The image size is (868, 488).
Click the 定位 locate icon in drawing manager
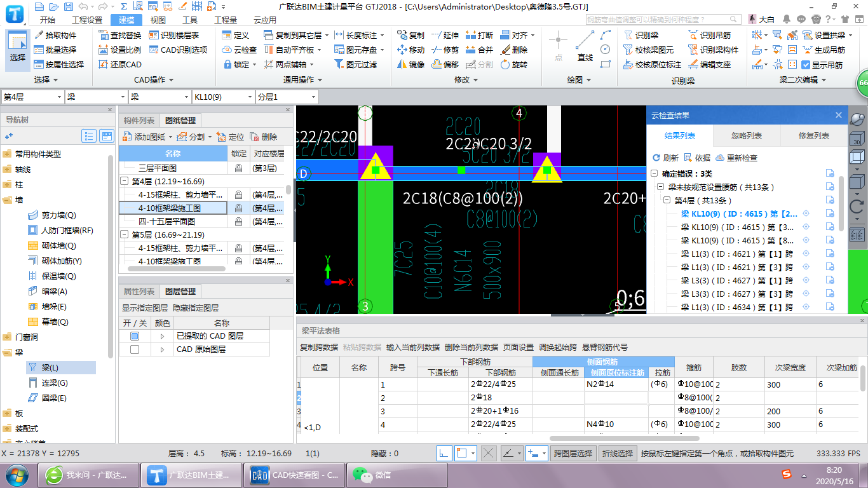click(231, 137)
